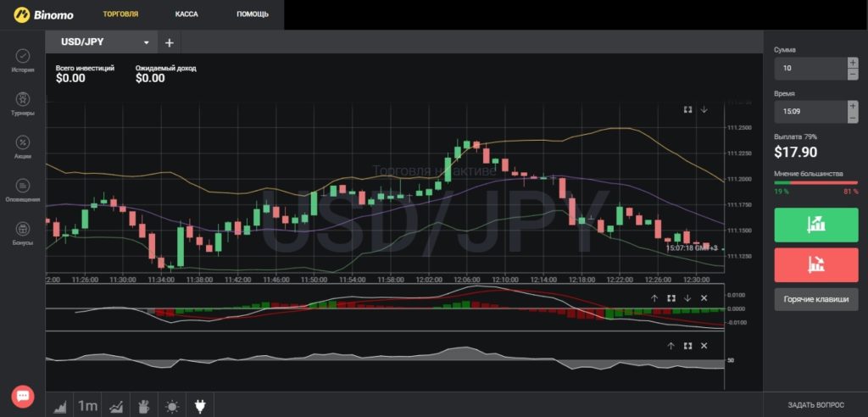Click the $17.90 payout amount
868x417 pixels.
[795, 153]
